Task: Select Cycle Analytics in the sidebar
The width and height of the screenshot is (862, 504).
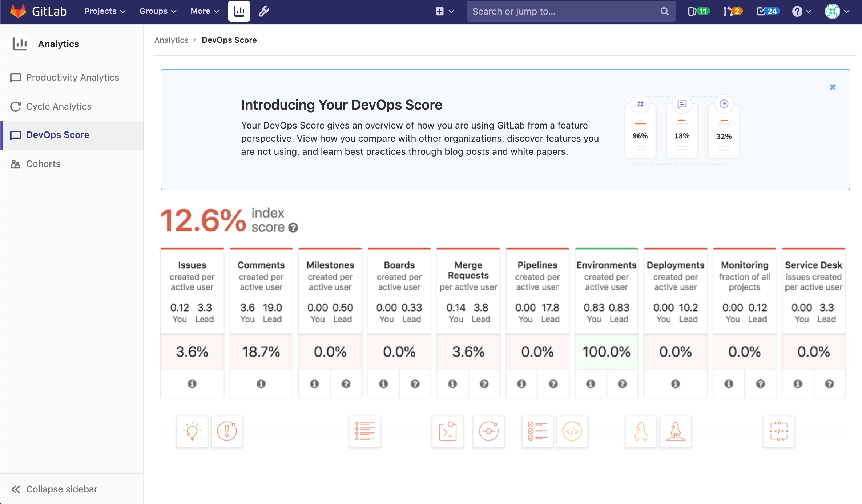Action: 59,106
